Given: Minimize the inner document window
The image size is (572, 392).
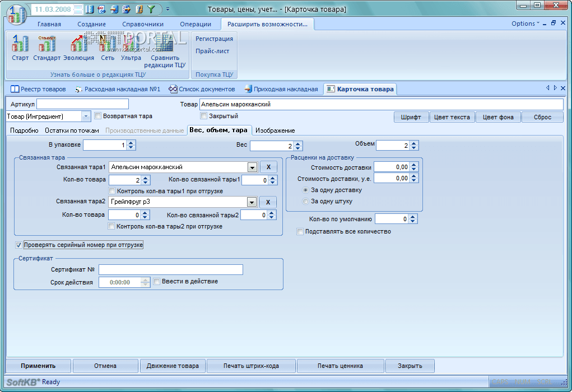Looking at the screenshot, I should pyautogui.click(x=545, y=24).
